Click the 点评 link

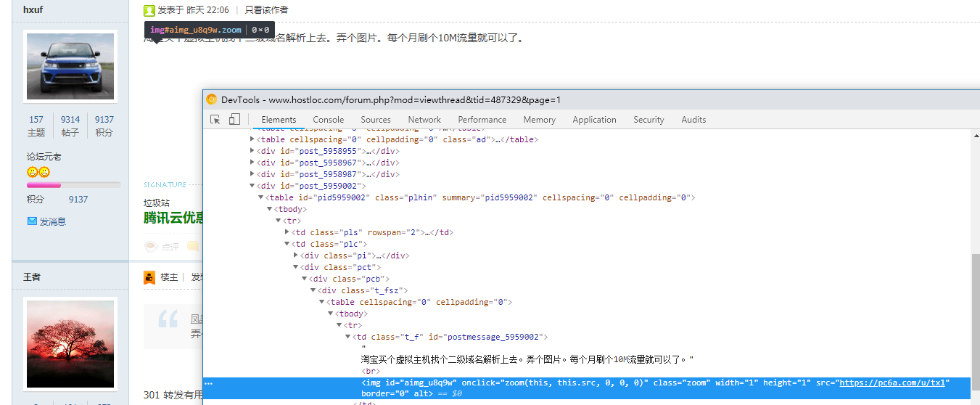tap(170, 247)
